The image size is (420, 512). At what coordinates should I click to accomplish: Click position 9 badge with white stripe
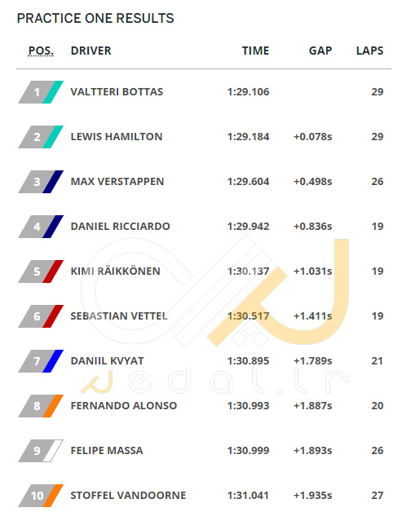click(41, 451)
